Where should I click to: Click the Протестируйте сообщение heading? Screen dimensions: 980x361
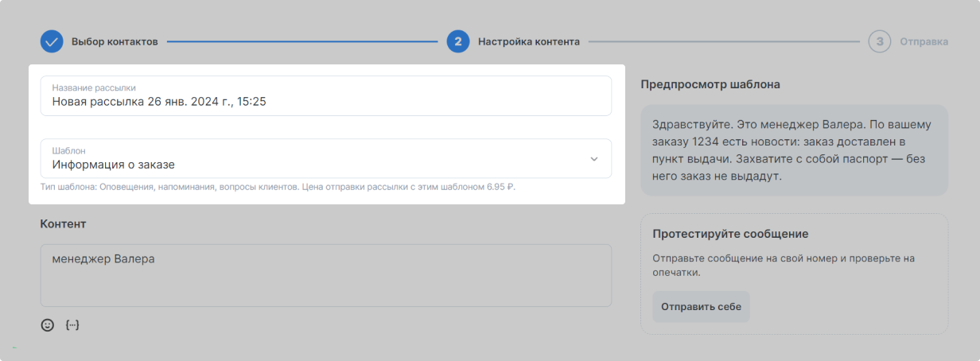point(730,234)
